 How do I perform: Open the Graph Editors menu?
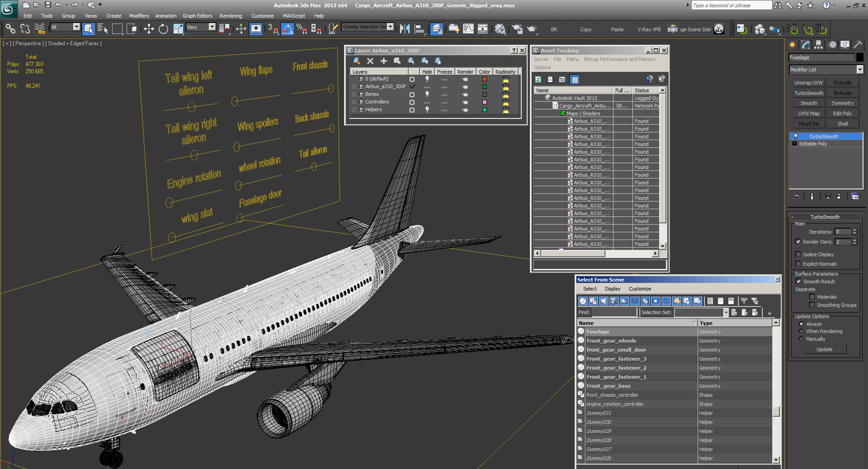click(x=197, y=16)
